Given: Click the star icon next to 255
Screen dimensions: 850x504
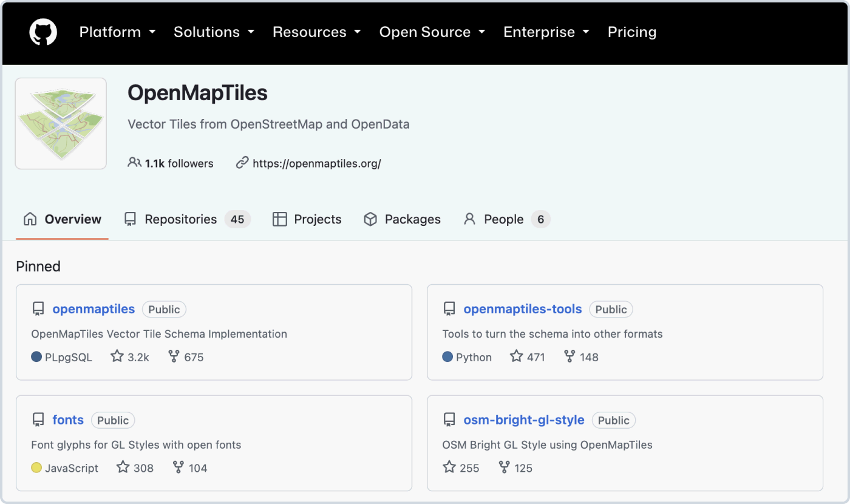Looking at the screenshot, I should pyautogui.click(x=449, y=468).
